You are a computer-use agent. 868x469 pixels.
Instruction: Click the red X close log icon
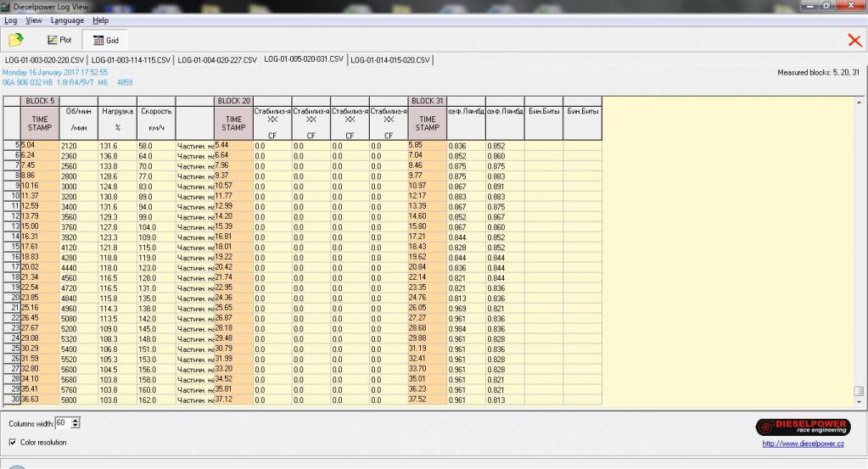854,40
